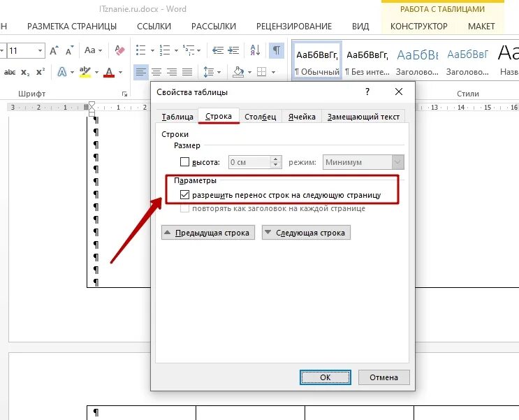The width and height of the screenshot is (519, 420).
Task: Go to Предыдущая строка
Action: click(x=208, y=233)
